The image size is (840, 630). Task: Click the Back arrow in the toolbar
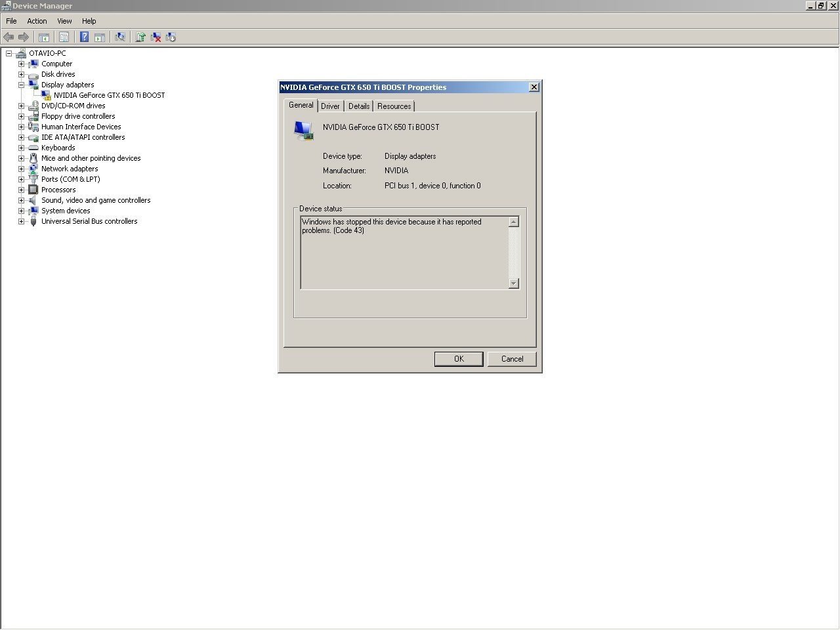pos(9,37)
